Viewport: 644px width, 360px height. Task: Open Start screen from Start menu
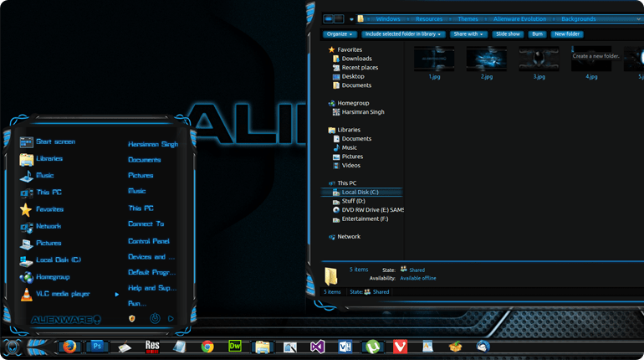click(48, 141)
